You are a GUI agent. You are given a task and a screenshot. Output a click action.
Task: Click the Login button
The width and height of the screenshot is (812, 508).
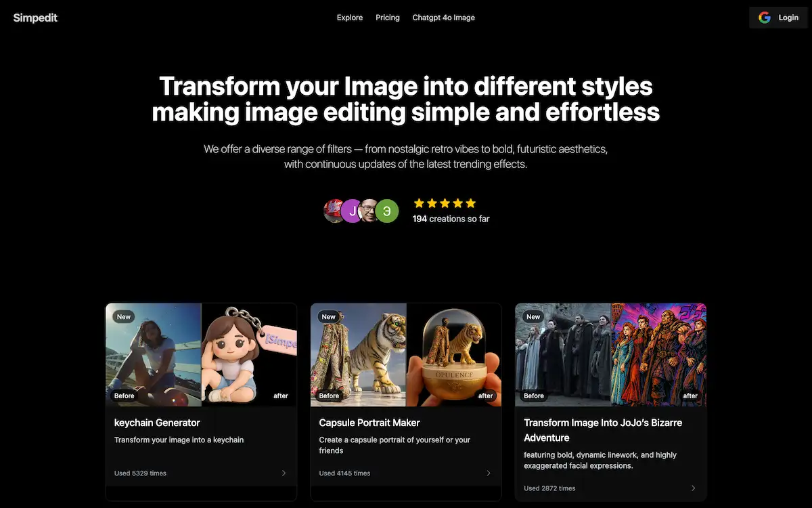[778, 18]
